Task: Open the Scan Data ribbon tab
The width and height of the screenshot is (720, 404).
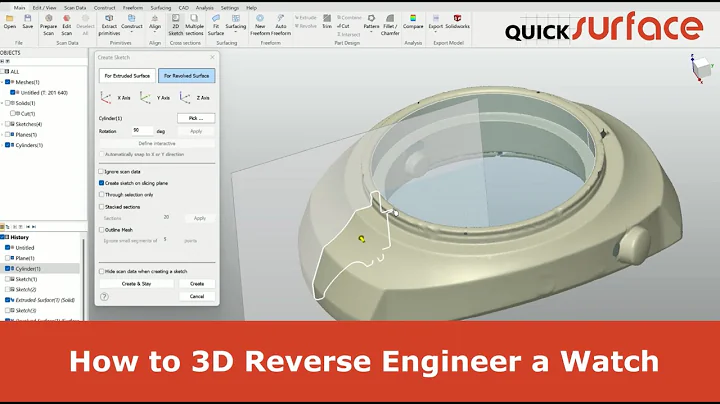Action: click(75, 8)
